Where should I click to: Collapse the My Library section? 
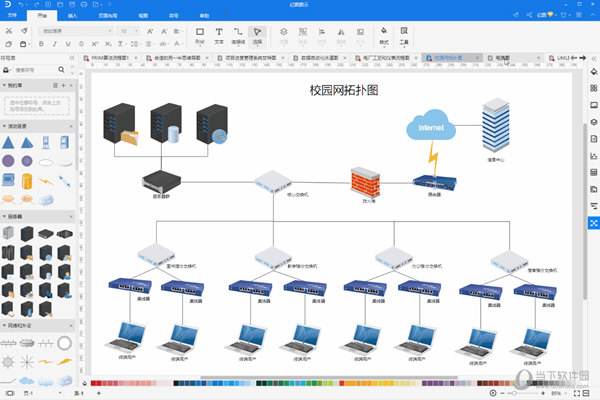[x=4, y=85]
